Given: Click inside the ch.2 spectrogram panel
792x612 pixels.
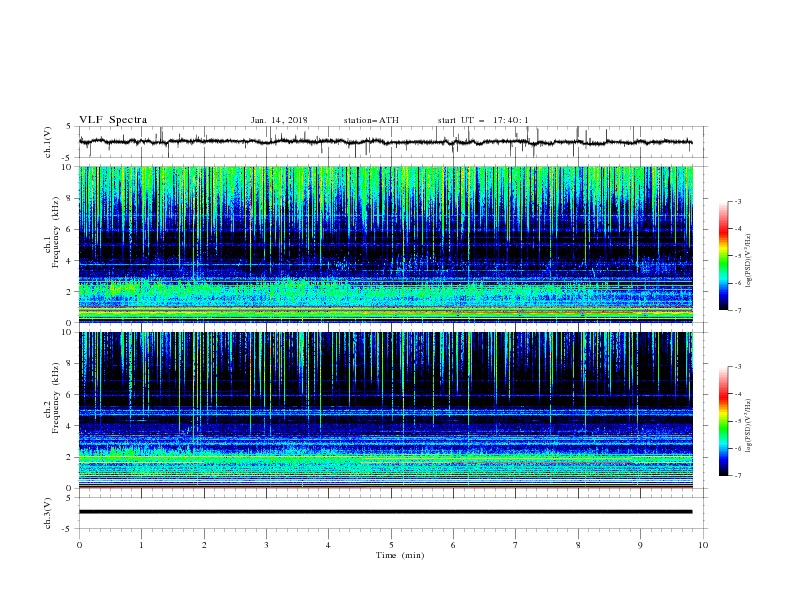Looking at the screenshot, I should [385, 410].
